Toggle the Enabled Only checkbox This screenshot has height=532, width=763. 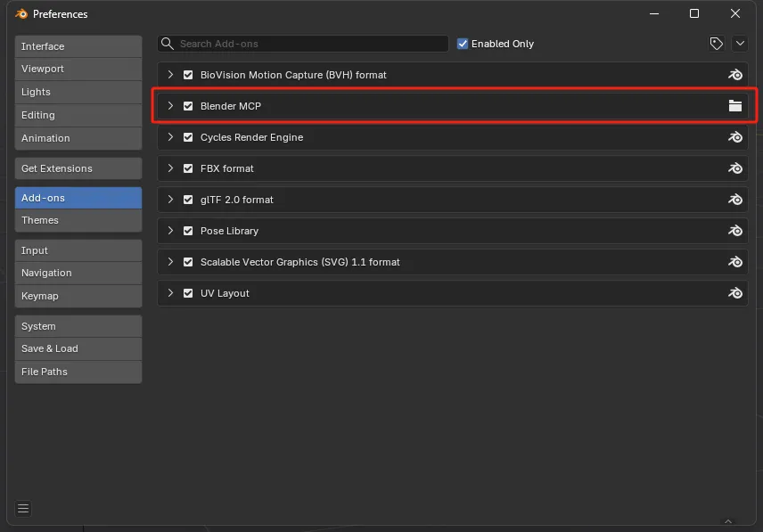coord(463,44)
